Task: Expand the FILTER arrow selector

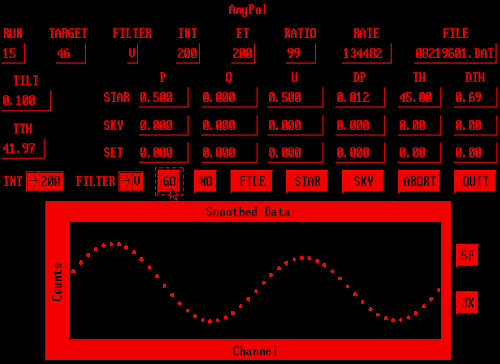Action: 125,182
